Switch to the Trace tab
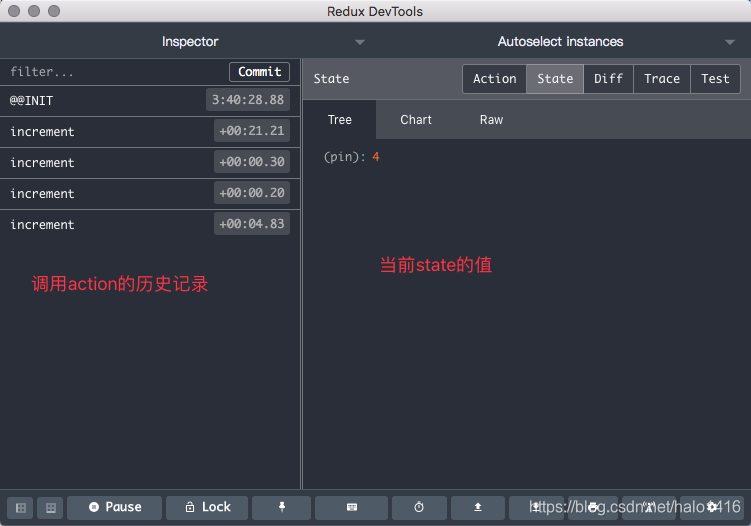The image size is (751, 526). 661,79
